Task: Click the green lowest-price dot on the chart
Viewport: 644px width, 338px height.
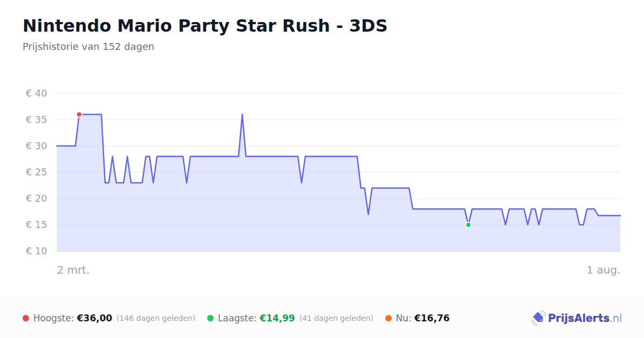Action: [x=468, y=225]
